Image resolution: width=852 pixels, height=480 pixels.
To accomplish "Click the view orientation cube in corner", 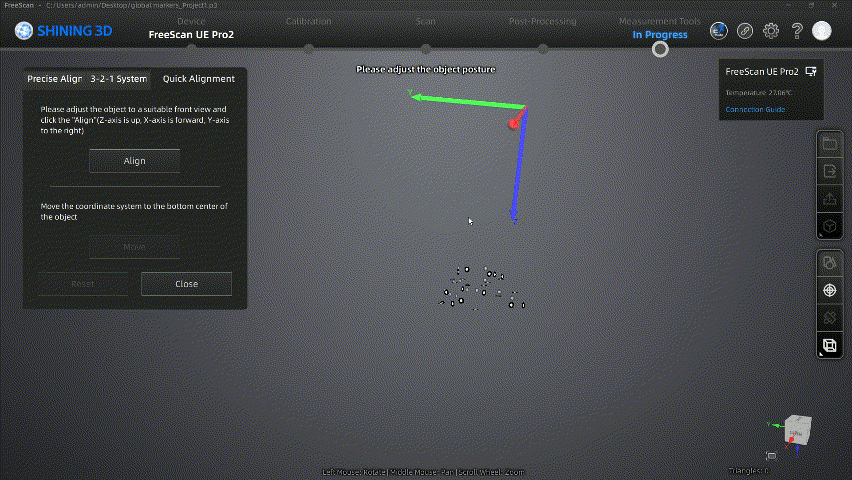I will pyautogui.click(x=797, y=429).
